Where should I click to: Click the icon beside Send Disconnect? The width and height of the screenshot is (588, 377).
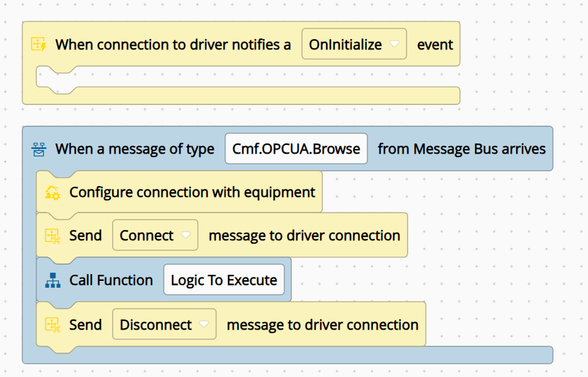pos(53,325)
